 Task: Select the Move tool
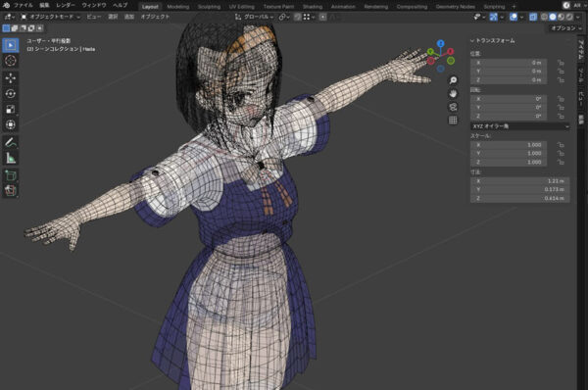pyautogui.click(x=11, y=78)
